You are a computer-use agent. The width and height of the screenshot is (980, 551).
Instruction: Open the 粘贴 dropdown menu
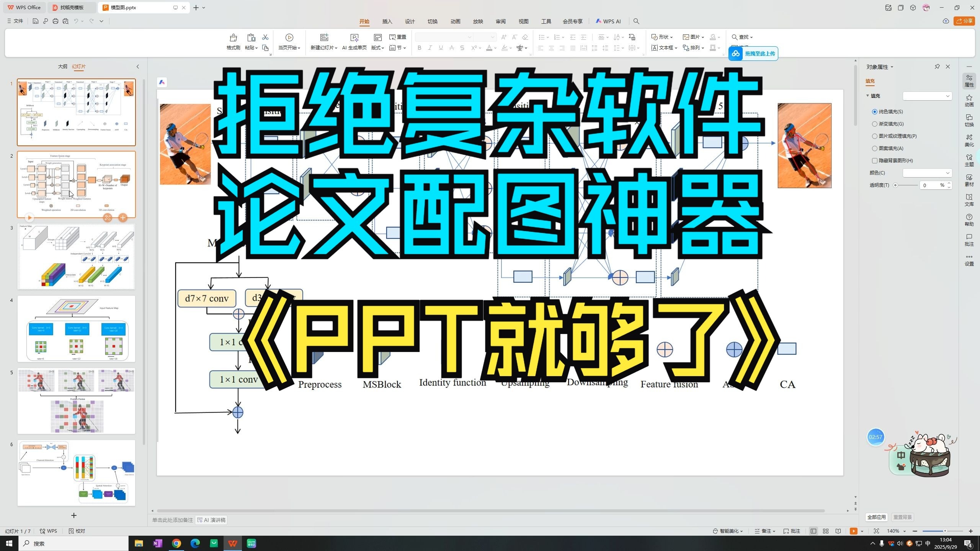pyautogui.click(x=256, y=48)
